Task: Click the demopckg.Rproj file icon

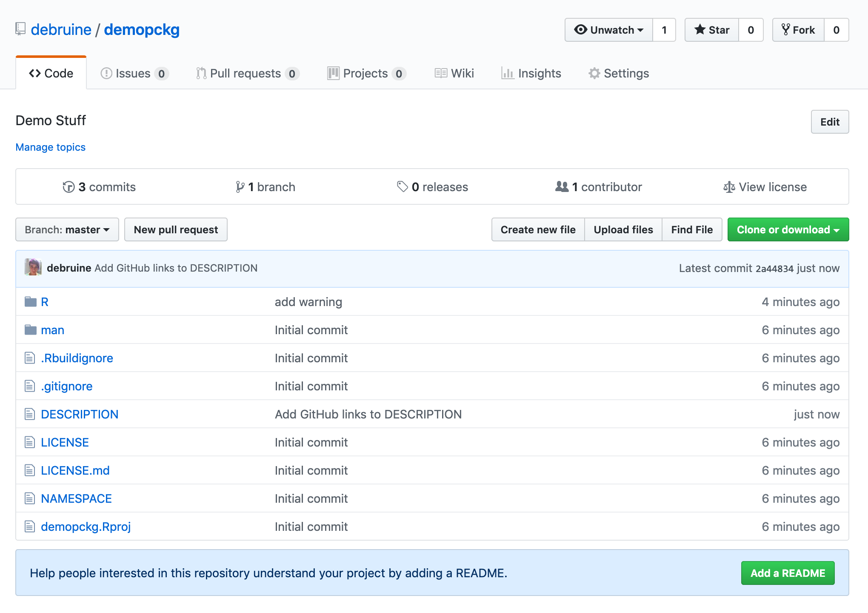Action: pos(30,527)
